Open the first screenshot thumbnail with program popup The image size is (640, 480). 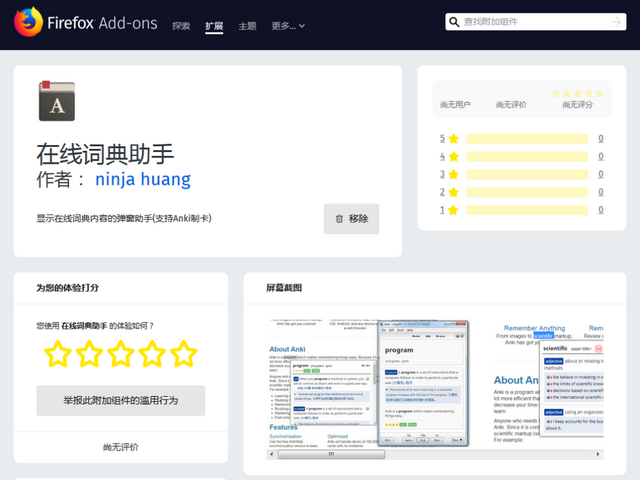pos(368,383)
